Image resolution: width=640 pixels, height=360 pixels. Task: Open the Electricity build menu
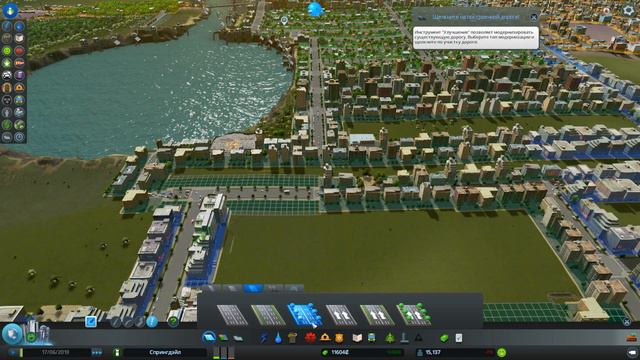264,338
